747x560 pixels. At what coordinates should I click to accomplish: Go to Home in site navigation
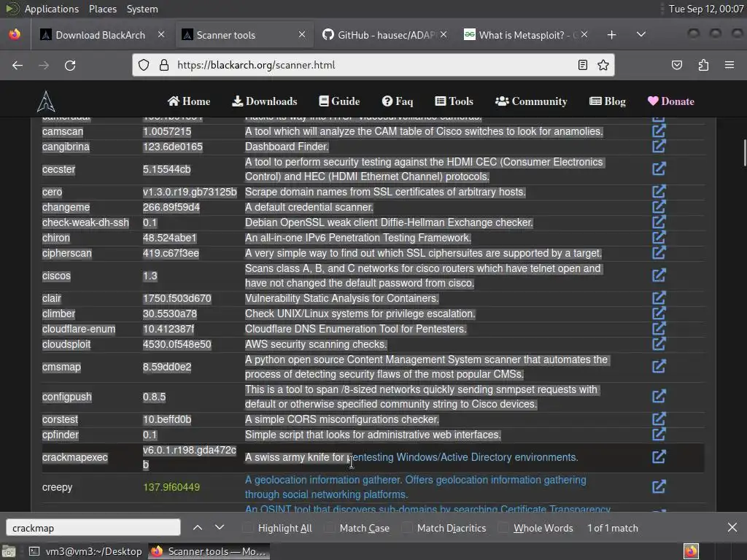189,101
